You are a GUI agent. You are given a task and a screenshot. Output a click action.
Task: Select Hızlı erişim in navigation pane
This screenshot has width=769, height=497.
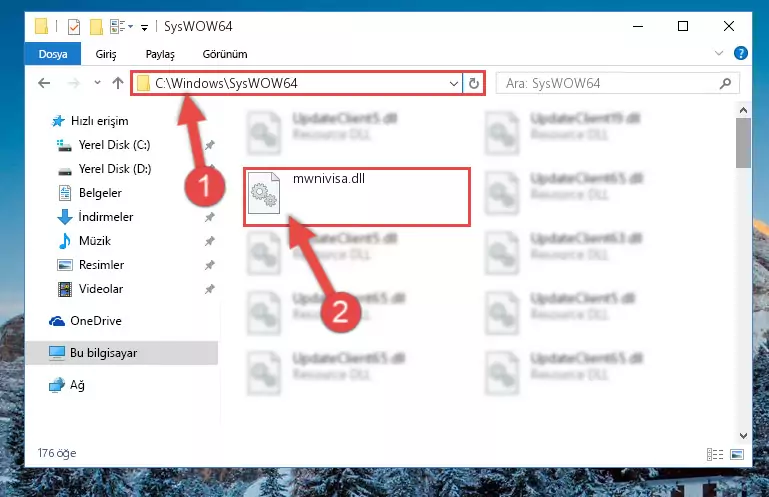coord(100,121)
